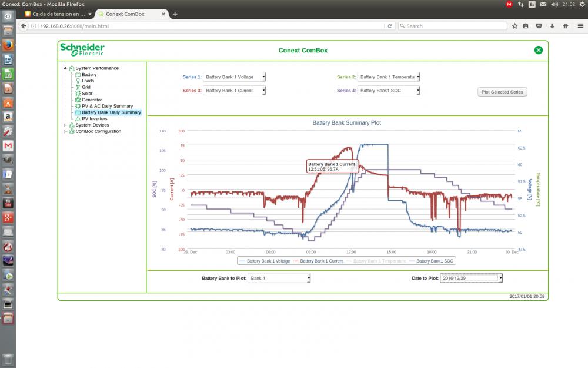The width and height of the screenshot is (588, 368).
Task: Open the system sound volume indicator
Action: click(554, 4)
